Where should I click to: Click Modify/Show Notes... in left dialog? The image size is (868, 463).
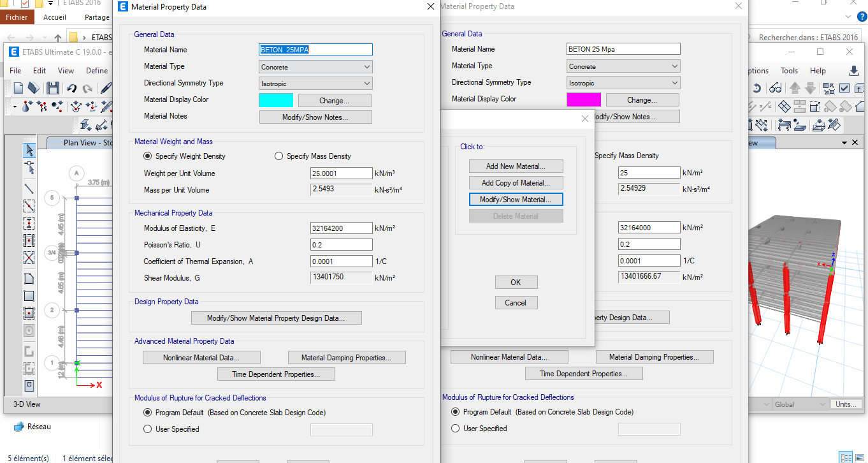coord(315,117)
